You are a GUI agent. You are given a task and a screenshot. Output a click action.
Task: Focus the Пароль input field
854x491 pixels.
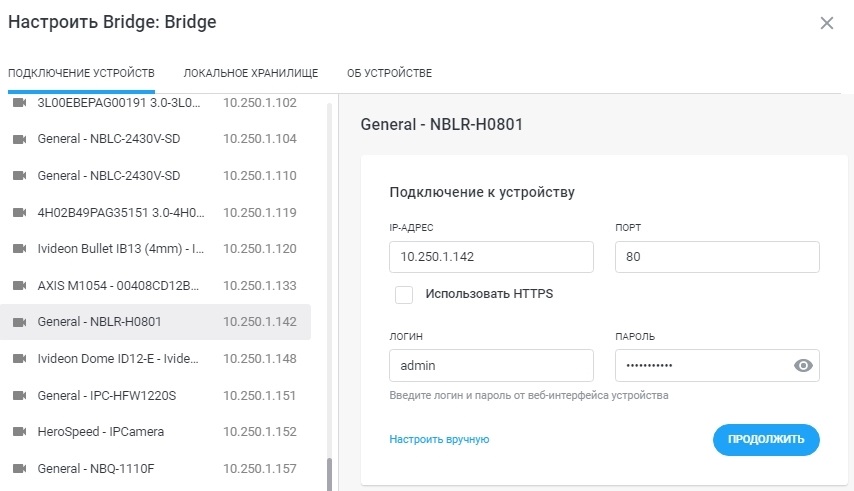tap(717, 365)
